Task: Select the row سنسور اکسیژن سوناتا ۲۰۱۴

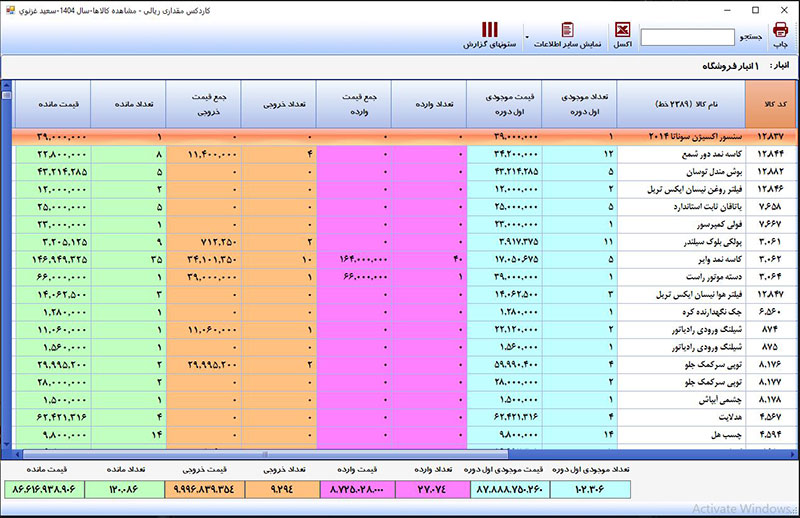Action: 406,137
